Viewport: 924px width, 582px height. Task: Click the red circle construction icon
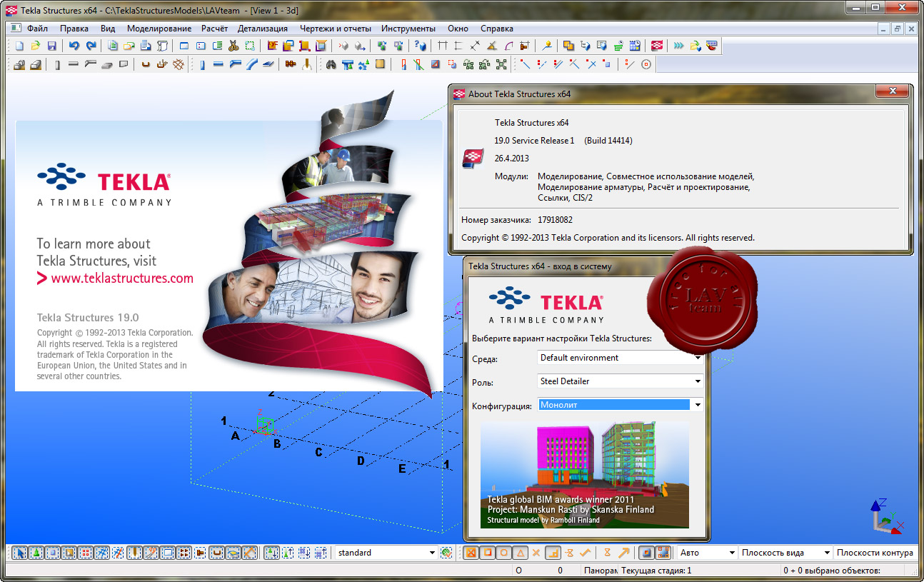(x=646, y=64)
